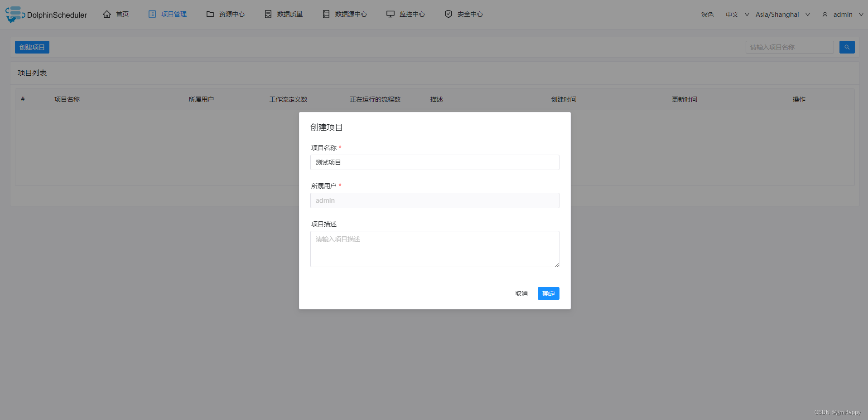
Task: Click the disabled 所属用户 admin field
Action: 435,200
